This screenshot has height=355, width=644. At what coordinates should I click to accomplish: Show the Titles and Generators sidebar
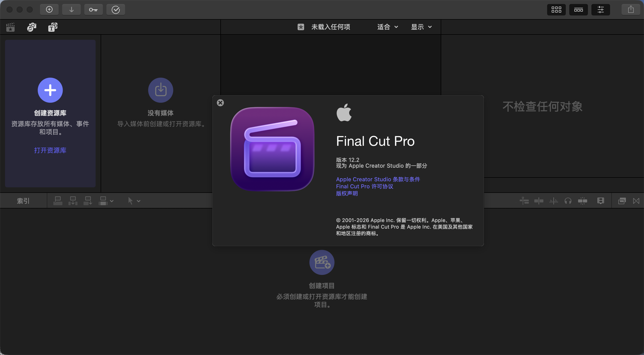53,27
